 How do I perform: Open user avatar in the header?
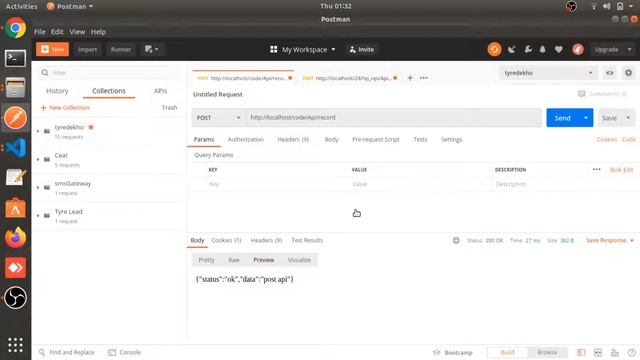578,49
